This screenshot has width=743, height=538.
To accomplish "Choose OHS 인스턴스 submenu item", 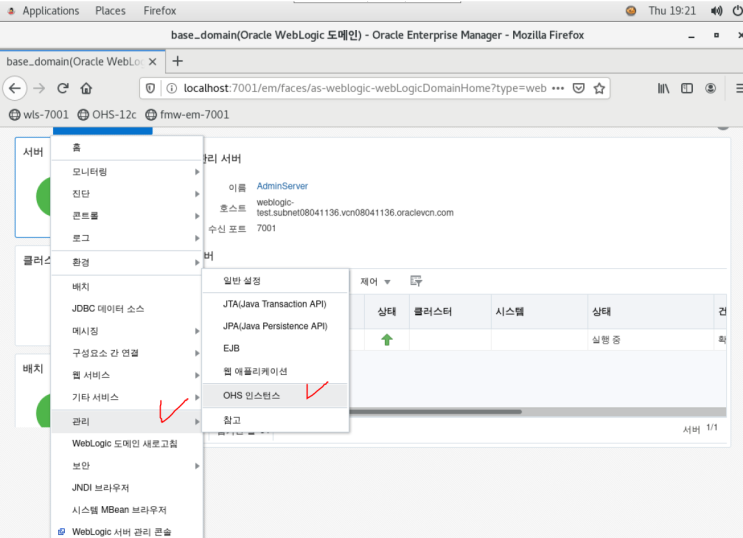I will click(x=275, y=395).
